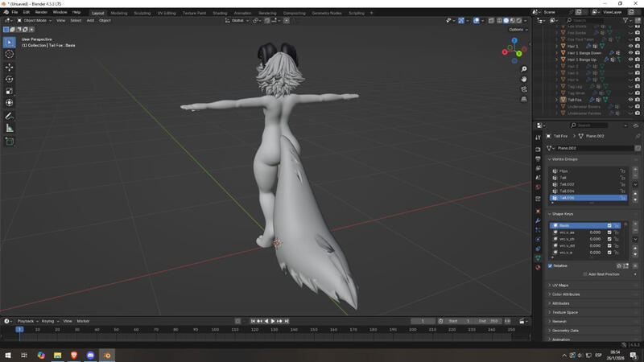Toggle show overlays button in header
The height and width of the screenshot is (362, 644).
[476, 21]
